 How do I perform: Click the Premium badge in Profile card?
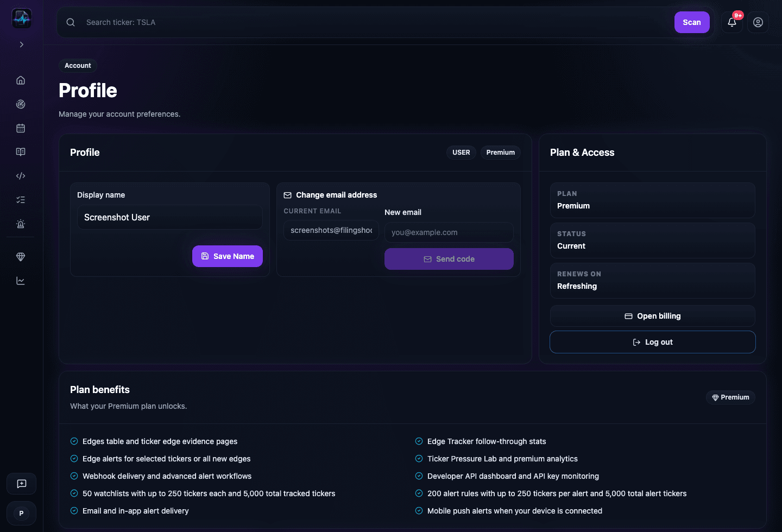(501, 153)
